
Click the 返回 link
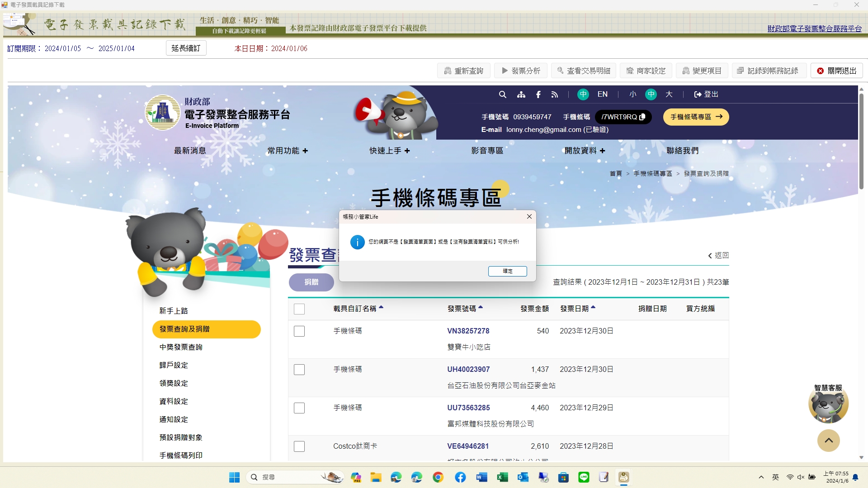tap(719, 255)
